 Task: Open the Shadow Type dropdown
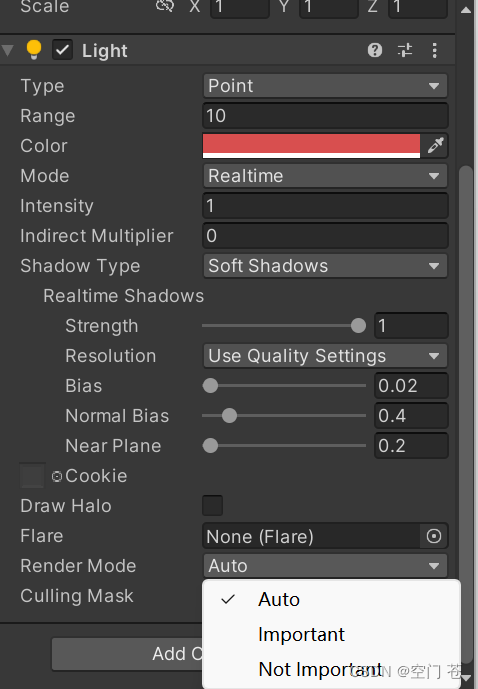pyautogui.click(x=325, y=266)
